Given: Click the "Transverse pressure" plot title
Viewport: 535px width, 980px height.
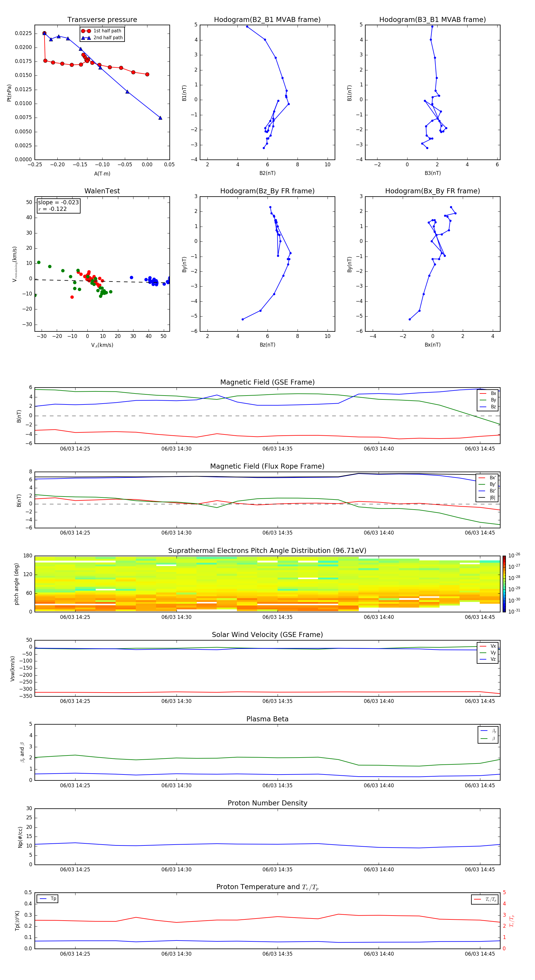Looking at the screenshot, I should (x=102, y=19).
